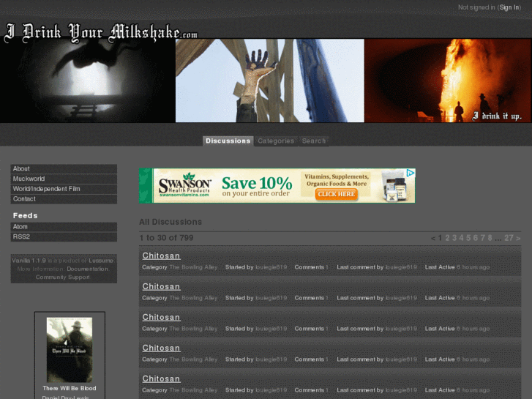Click the All Discussions heading
Viewport: 532px width, 399px height.
coord(171,222)
